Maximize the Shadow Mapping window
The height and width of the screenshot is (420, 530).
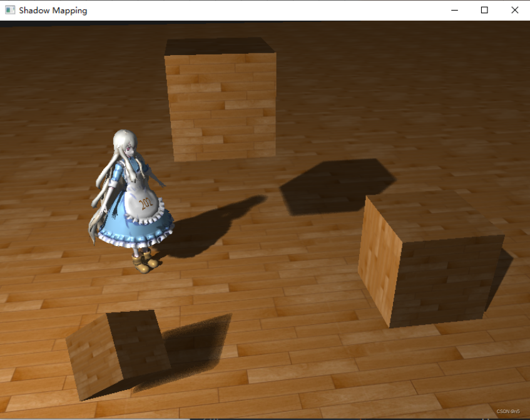(x=484, y=10)
